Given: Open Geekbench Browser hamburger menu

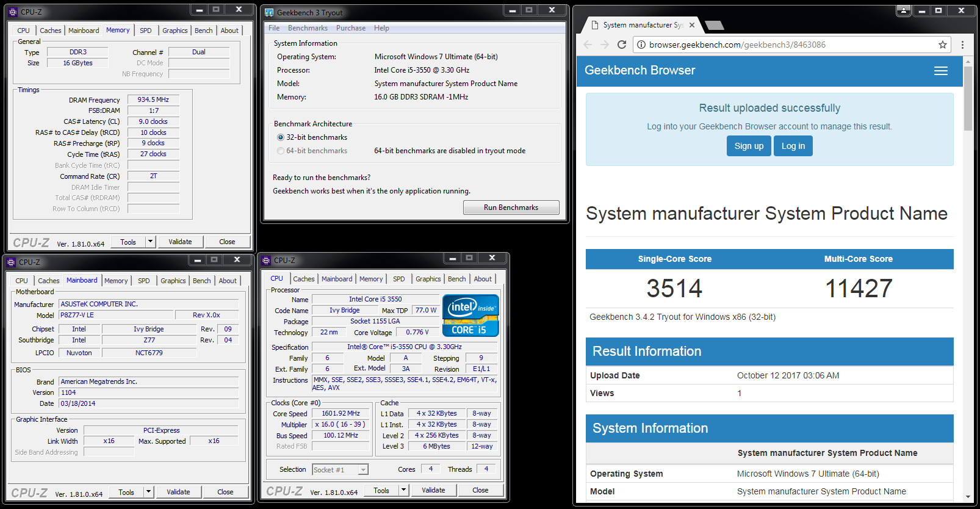Looking at the screenshot, I should [941, 71].
